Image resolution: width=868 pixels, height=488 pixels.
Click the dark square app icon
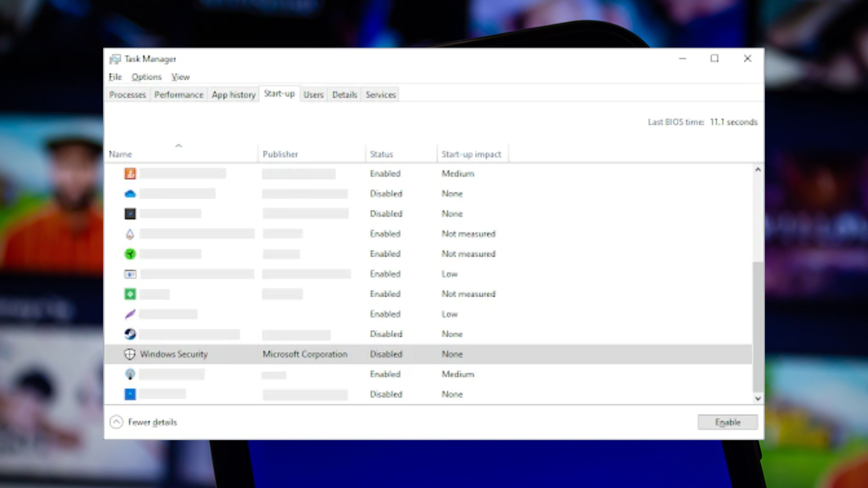coord(130,214)
